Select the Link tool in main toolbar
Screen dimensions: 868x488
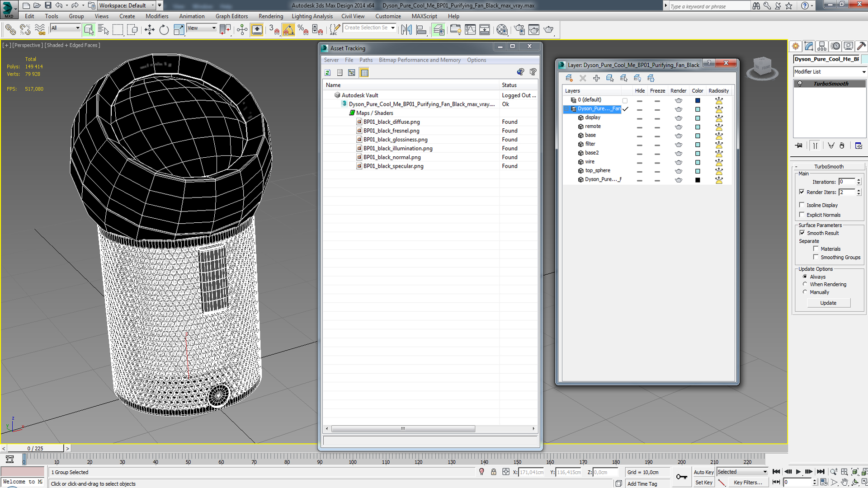[10, 30]
